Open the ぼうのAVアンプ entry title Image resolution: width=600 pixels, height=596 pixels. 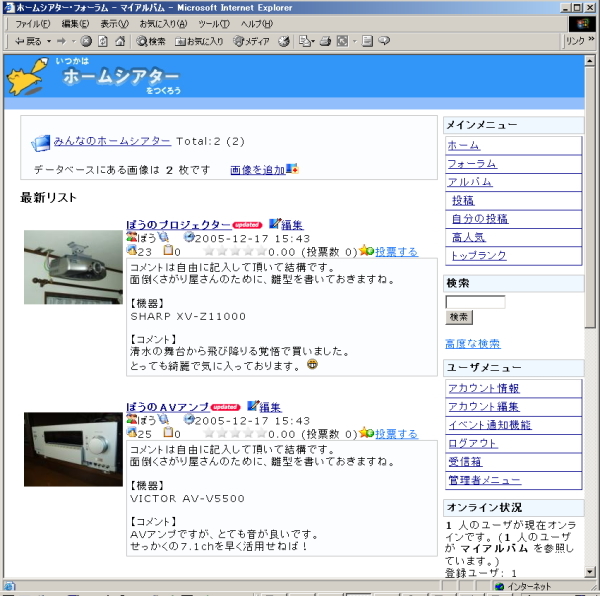tap(168, 407)
